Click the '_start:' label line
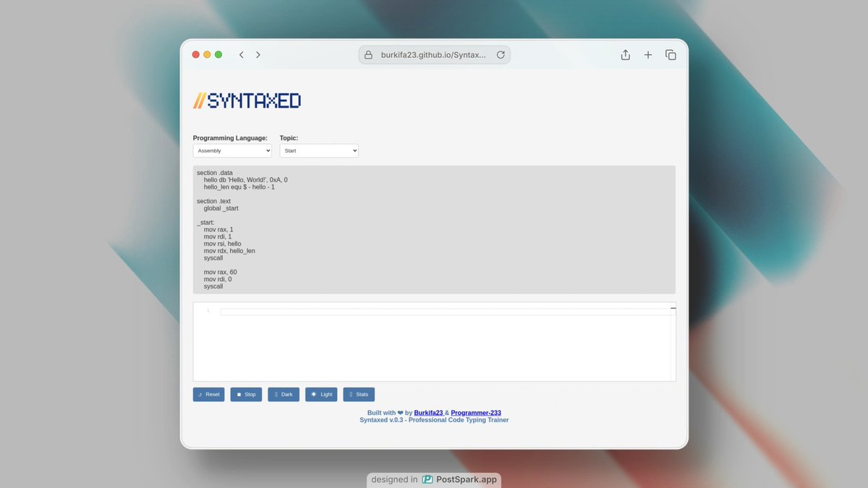This screenshot has height=488, width=868. tap(205, 222)
